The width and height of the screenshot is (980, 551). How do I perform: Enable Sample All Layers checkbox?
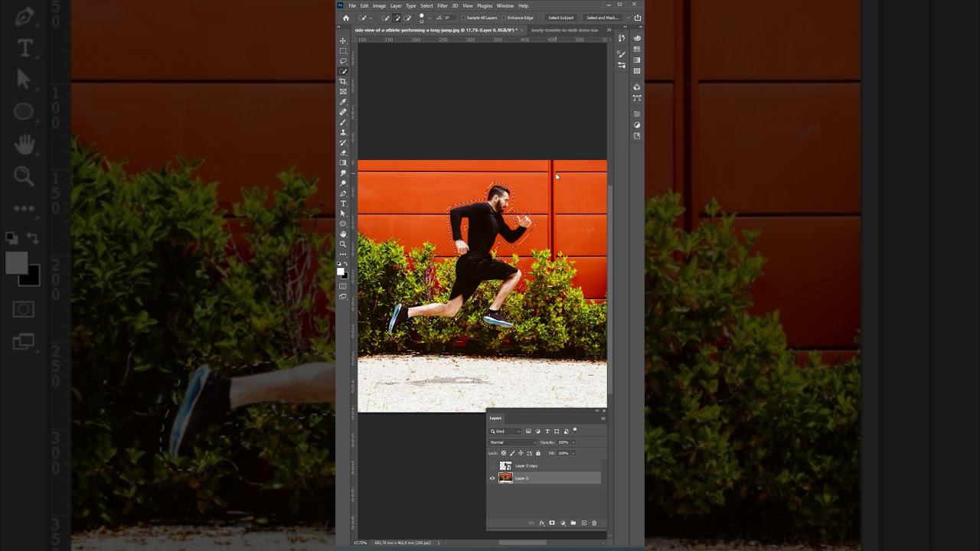coord(463,18)
